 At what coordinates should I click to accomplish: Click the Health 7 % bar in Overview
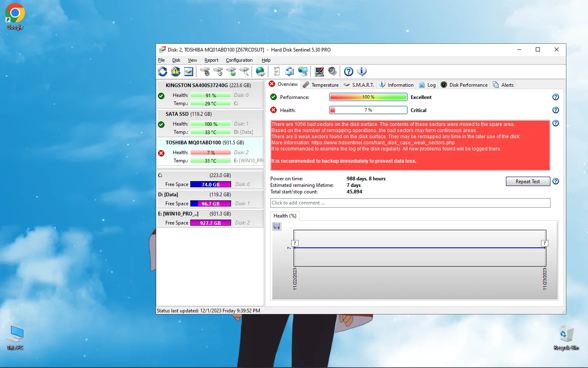(x=368, y=110)
